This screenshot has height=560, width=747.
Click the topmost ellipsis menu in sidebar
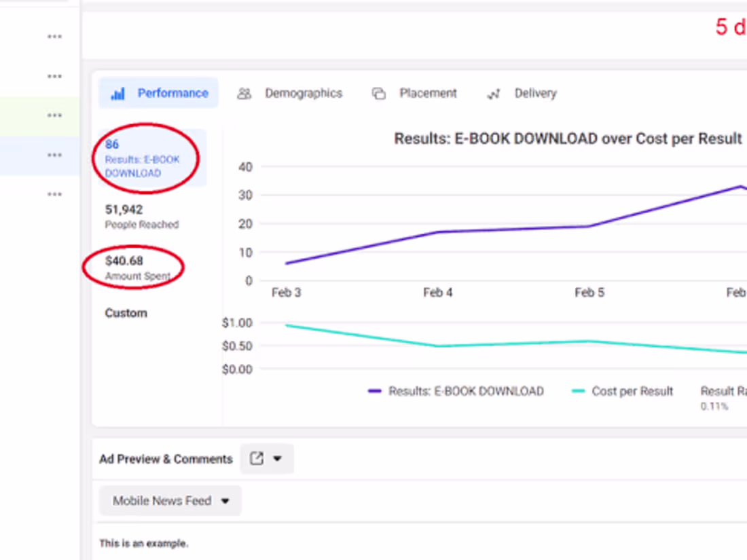click(x=54, y=36)
